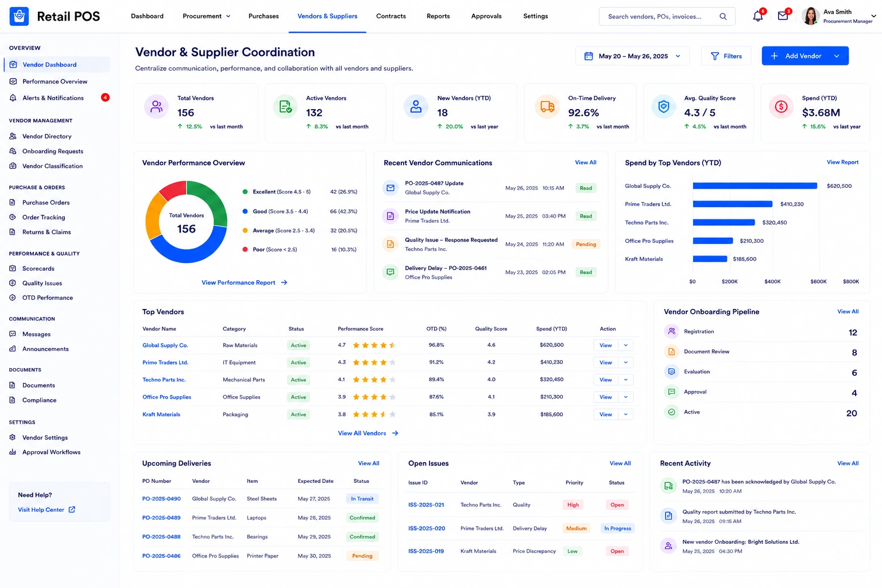
Task: Click the Retail POS logo icon
Action: click(x=19, y=16)
